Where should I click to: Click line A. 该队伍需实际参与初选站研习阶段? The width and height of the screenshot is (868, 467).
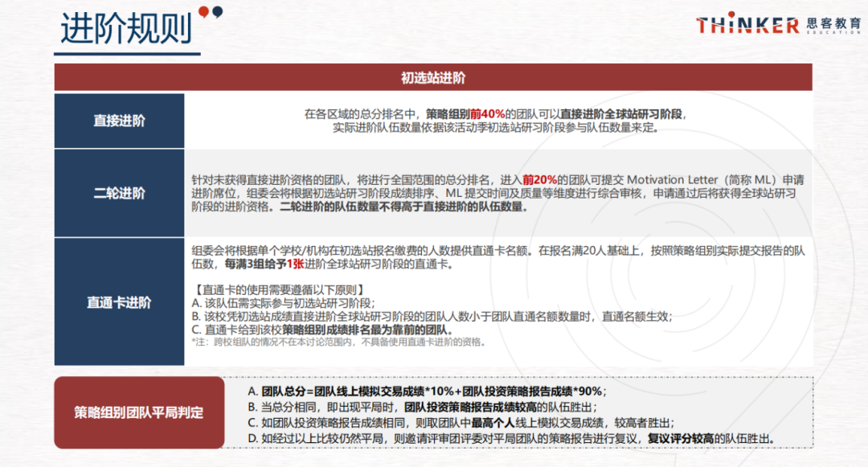284,303
